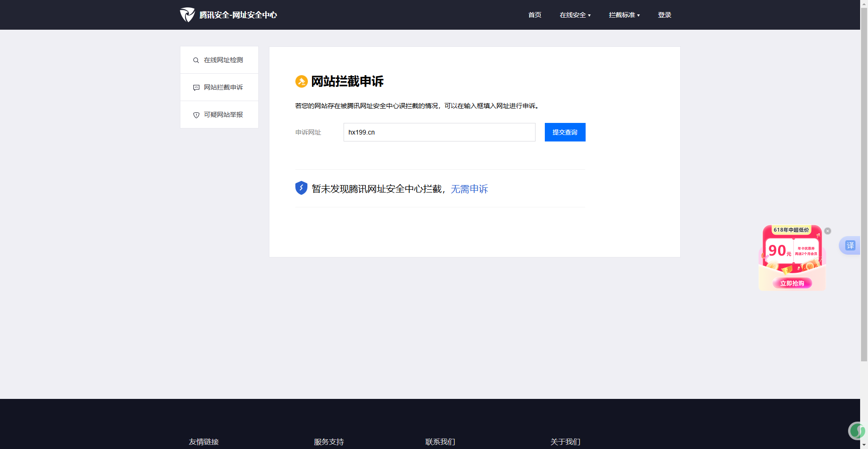The image size is (868, 449).
Task: Open the 在线网址检测 sidebar item
Action: pos(219,60)
